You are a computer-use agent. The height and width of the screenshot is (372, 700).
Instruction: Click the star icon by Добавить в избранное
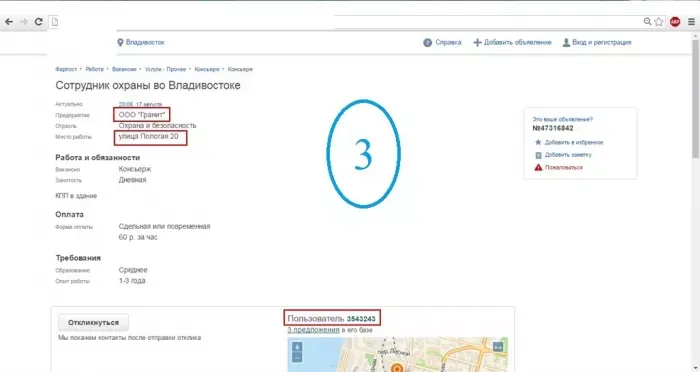click(538, 142)
